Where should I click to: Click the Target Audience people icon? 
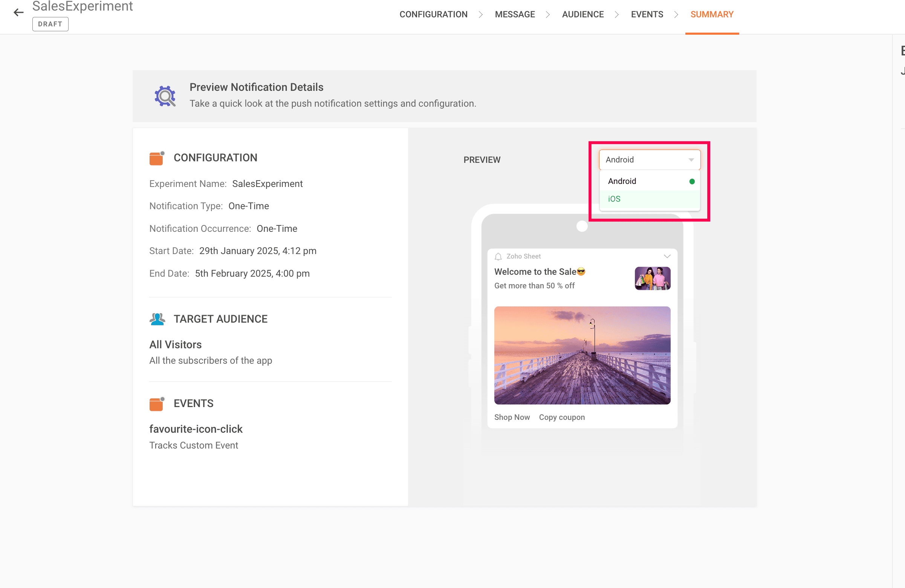(157, 319)
